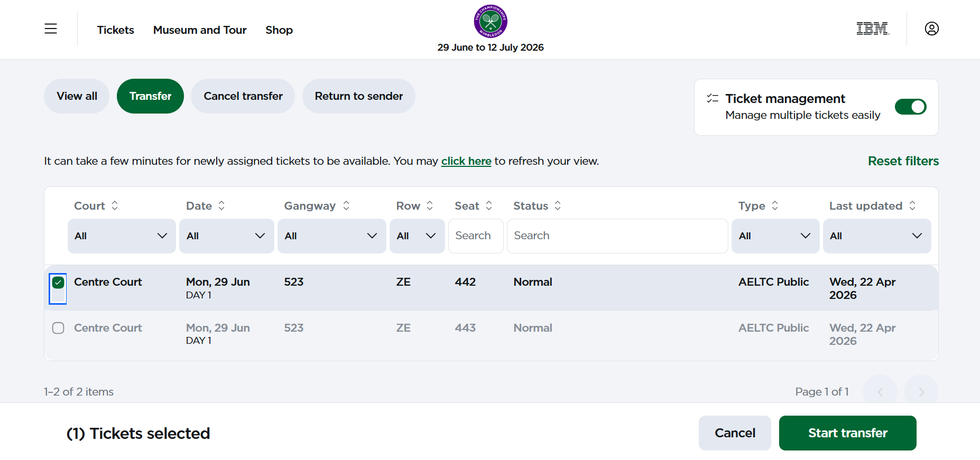
Task: Toggle the Ticket management switch off
Action: tap(911, 107)
